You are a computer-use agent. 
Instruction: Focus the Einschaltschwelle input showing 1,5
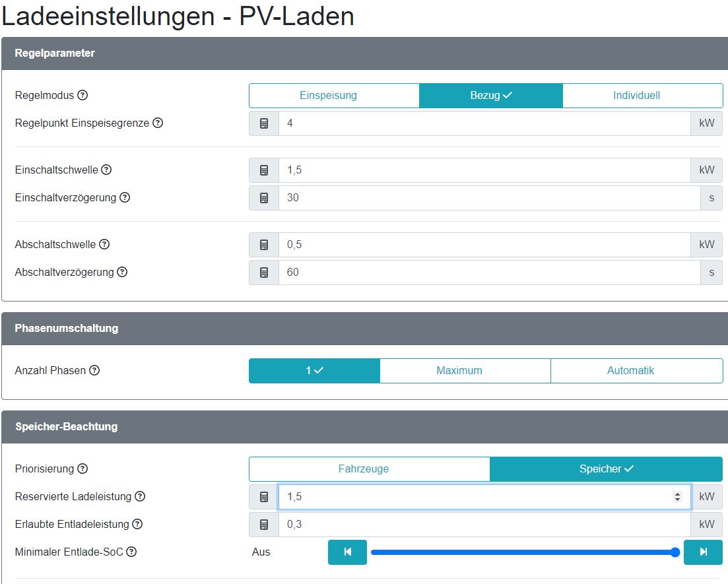pos(484,170)
